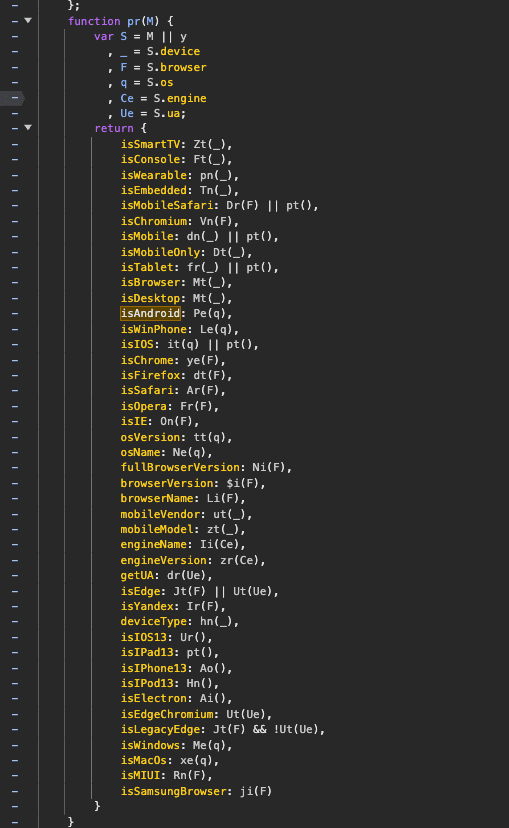The height and width of the screenshot is (828, 509).
Task: Click the isFirefox property
Action: click(x=150, y=375)
